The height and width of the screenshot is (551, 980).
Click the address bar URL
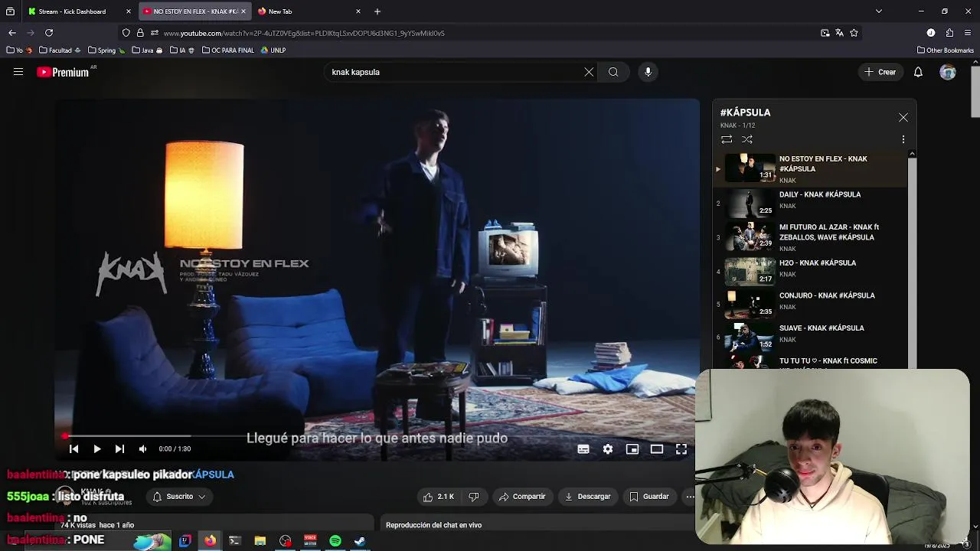pos(304,33)
